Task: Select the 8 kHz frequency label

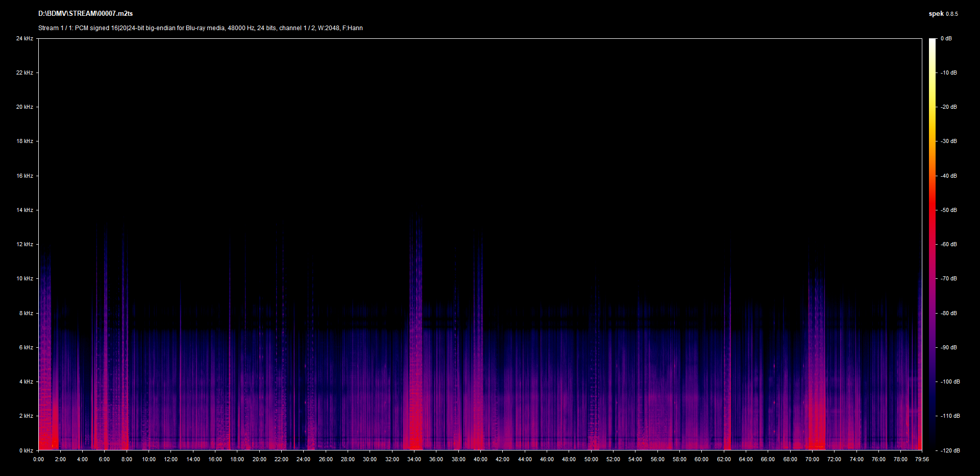Action: pos(26,313)
